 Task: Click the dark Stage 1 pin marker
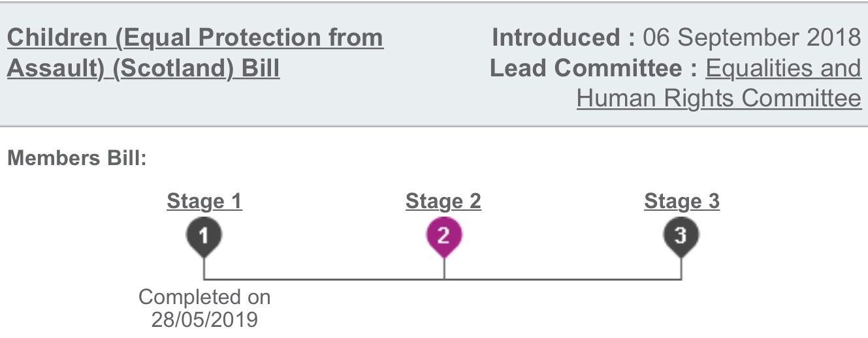click(x=204, y=235)
